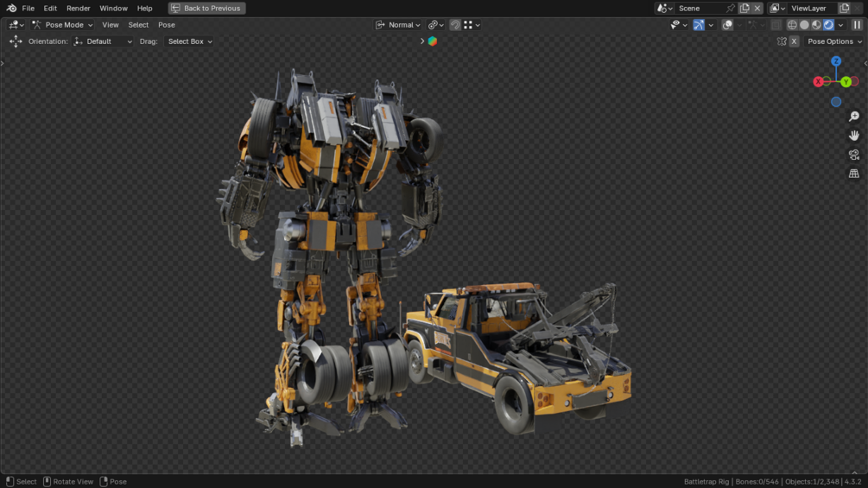
Task: Click the colorful cube add-on icon
Action: click(x=433, y=41)
